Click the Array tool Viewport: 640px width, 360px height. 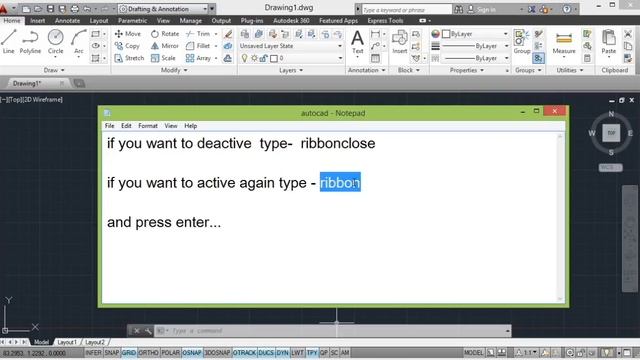pyautogui.click(x=198, y=58)
